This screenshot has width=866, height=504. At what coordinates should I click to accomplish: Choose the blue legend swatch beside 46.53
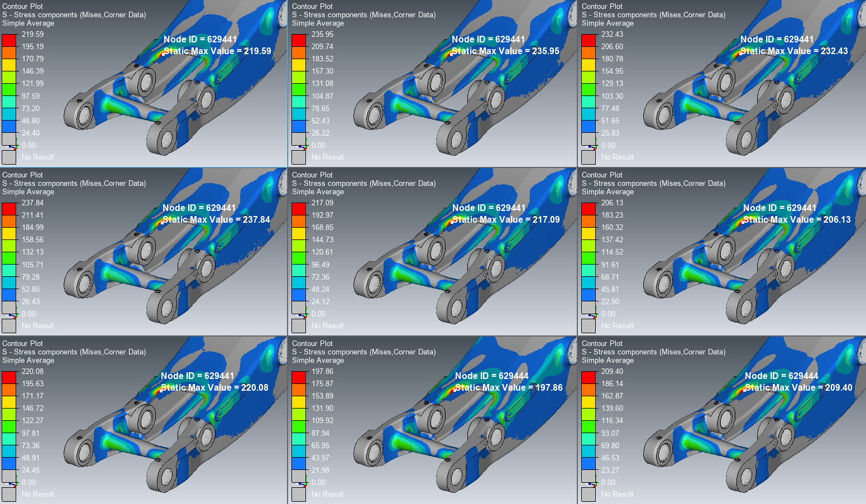pyautogui.click(x=589, y=464)
